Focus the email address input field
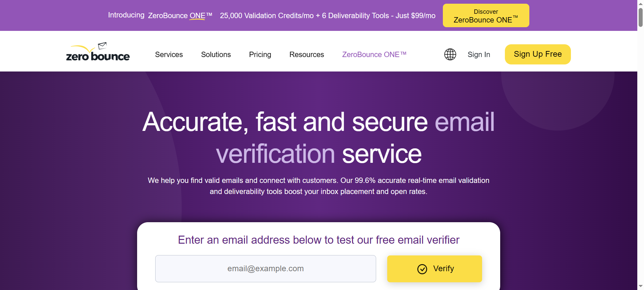Viewport: 644px width, 290px height. pos(265,269)
